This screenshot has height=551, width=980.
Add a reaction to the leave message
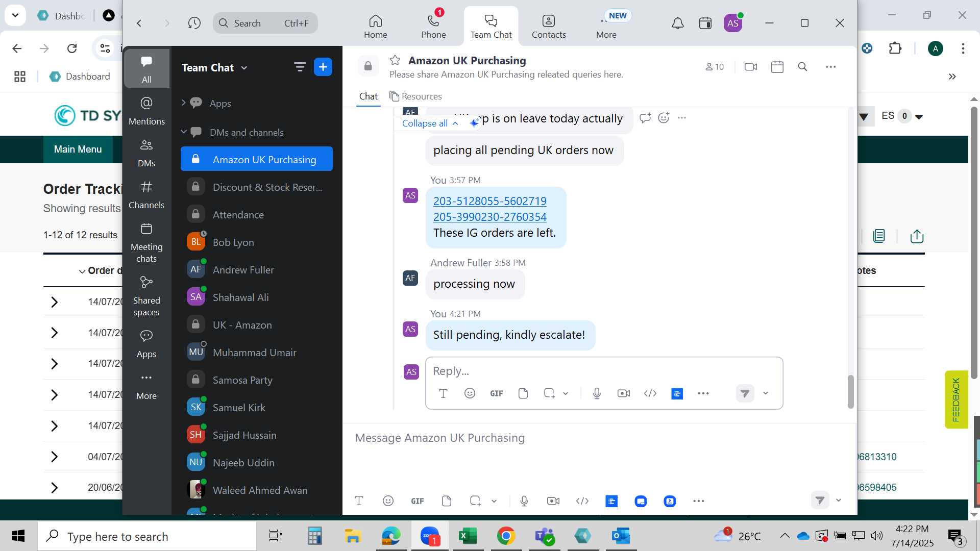(664, 118)
